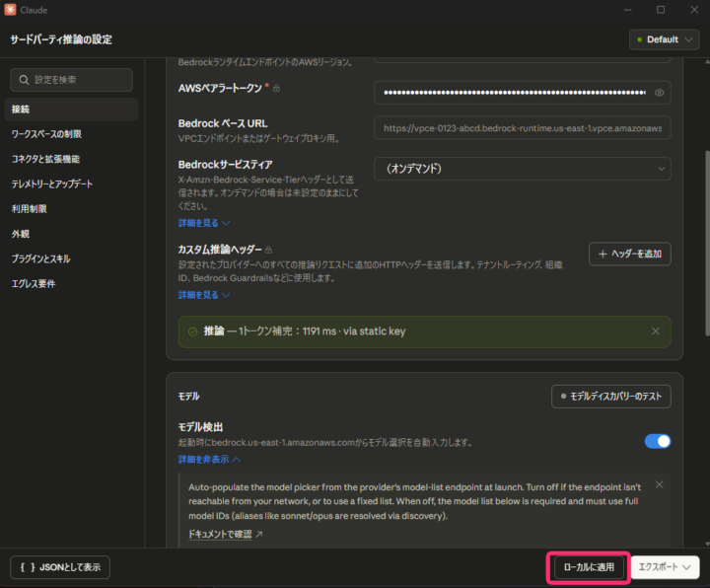Click the JSONとして表示 button

[60, 567]
